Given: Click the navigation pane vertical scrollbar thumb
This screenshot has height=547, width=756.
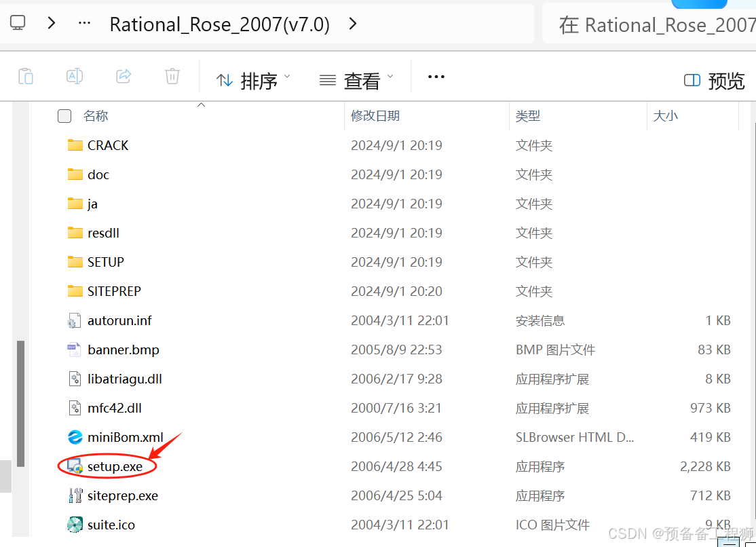Looking at the screenshot, I should (20, 404).
